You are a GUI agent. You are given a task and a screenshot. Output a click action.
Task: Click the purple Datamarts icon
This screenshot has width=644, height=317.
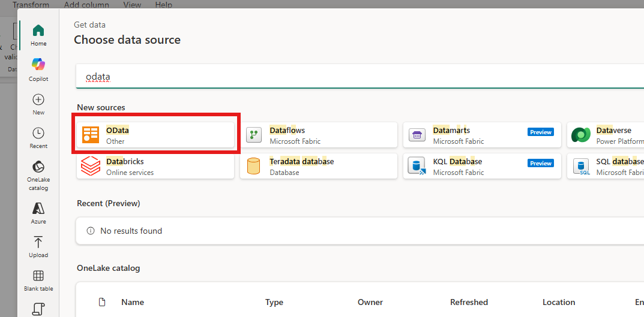coord(417,135)
